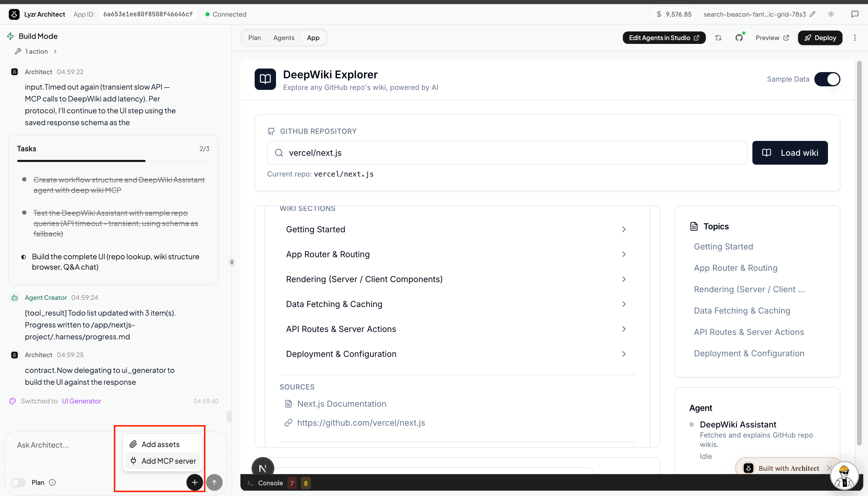This screenshot has height=496, width=868.
Task: Expand App Router & Routing section chevron
Action: (624, 254)
